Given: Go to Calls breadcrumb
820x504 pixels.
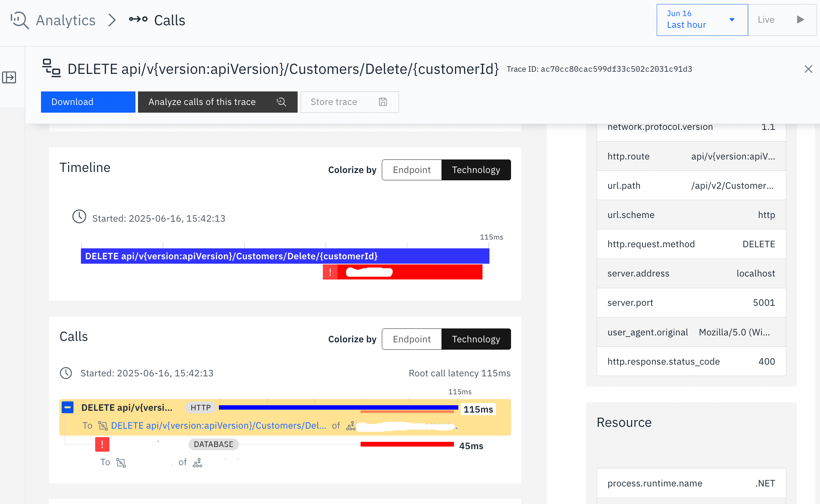Looking at the screenshot, I should (169, 20).
